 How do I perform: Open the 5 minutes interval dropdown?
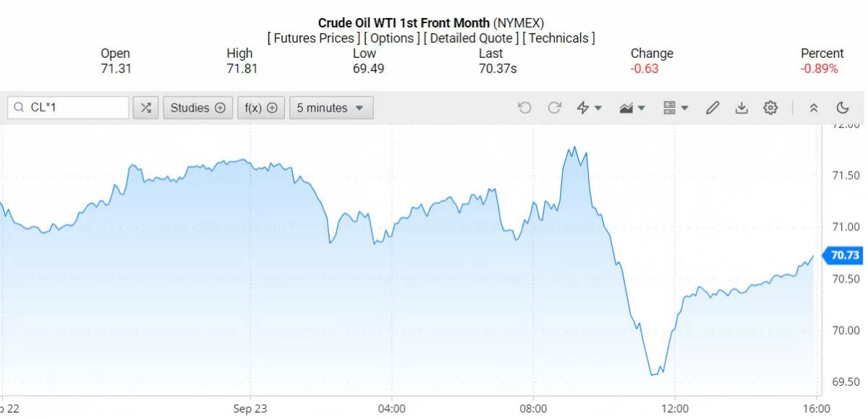331,108
